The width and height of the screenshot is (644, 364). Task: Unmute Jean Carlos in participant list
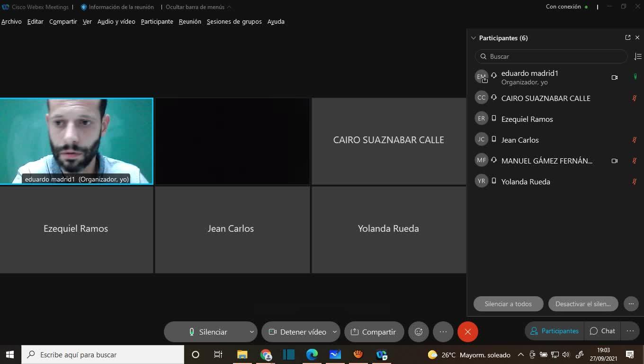coord(635,140)
